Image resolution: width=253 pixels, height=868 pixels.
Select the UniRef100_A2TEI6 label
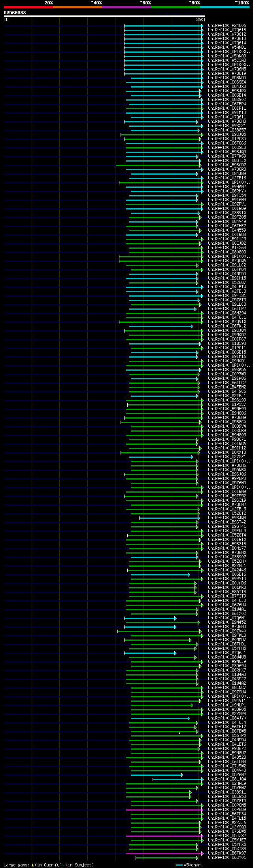tap(227, 178)
